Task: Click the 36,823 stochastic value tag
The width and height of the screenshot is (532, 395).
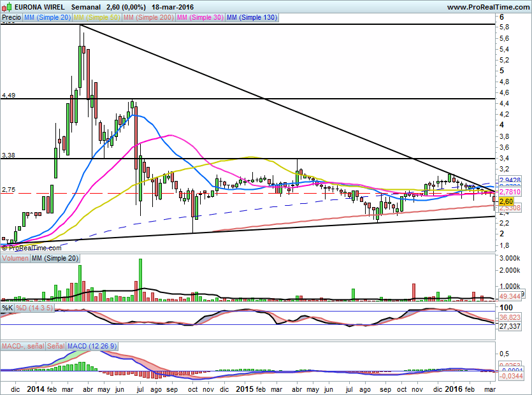Action: coord(510,317)
